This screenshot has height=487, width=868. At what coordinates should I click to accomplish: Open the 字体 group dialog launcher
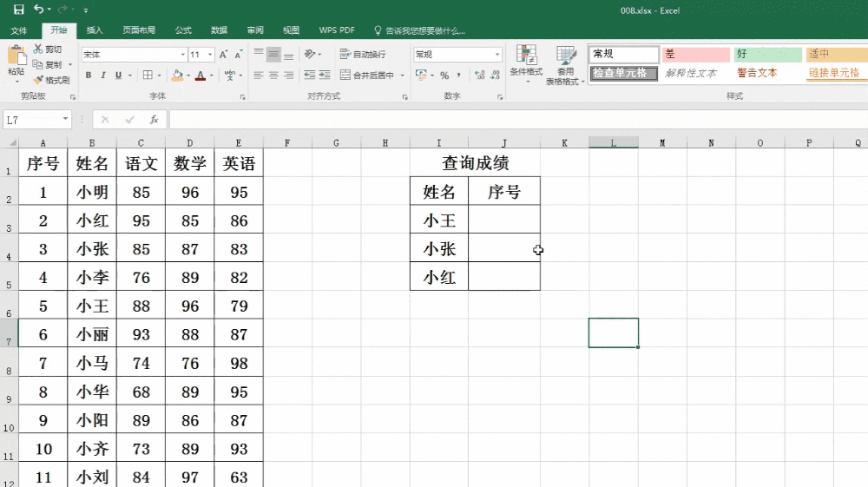pyautogui.click(x=242, y=97)
